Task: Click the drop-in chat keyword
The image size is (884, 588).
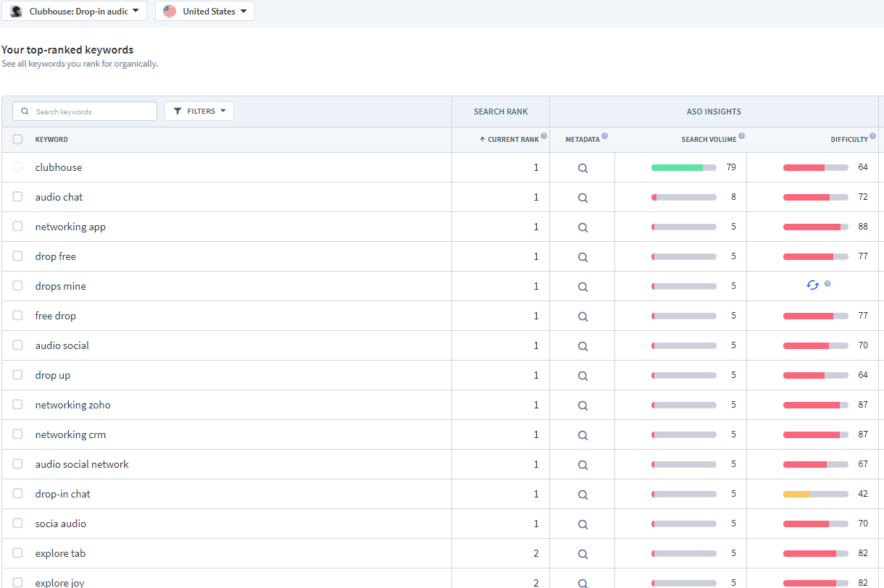Action: tap(63, 494)
